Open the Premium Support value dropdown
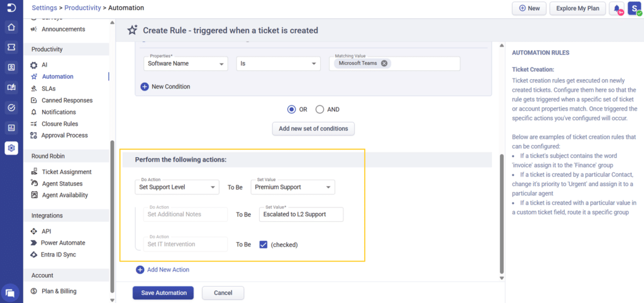This screenshot has height=303, width=644. [293, 187]
